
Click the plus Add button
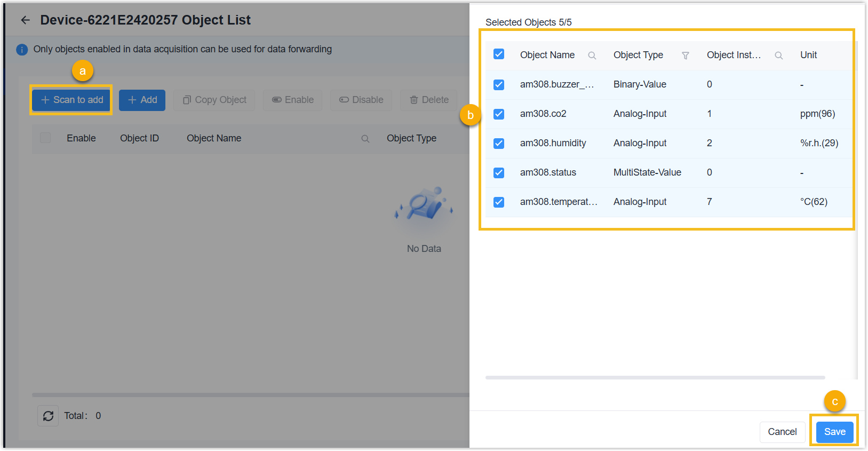point(142,100)
